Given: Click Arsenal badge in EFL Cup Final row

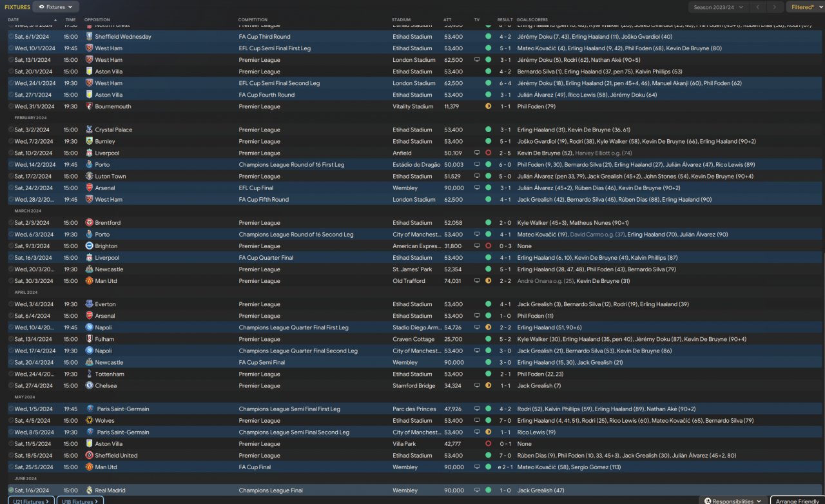Looking at the screenshot, I should (89, 188).
